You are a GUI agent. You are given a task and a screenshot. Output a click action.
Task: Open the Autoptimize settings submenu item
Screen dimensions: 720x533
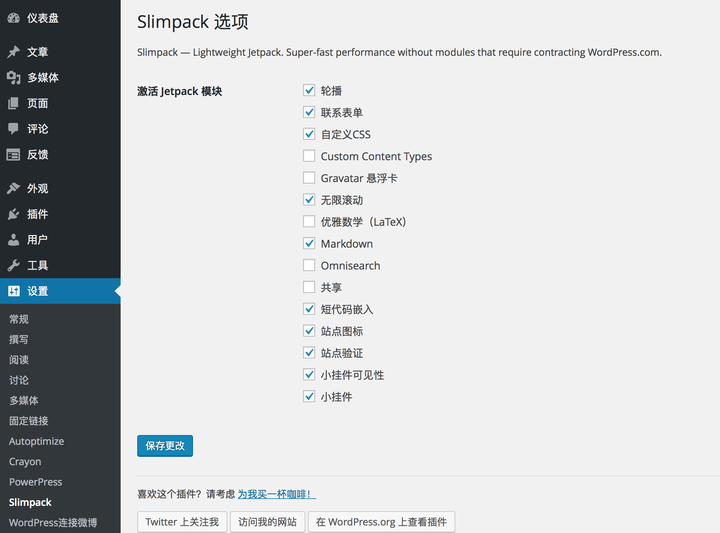point(36,441)
